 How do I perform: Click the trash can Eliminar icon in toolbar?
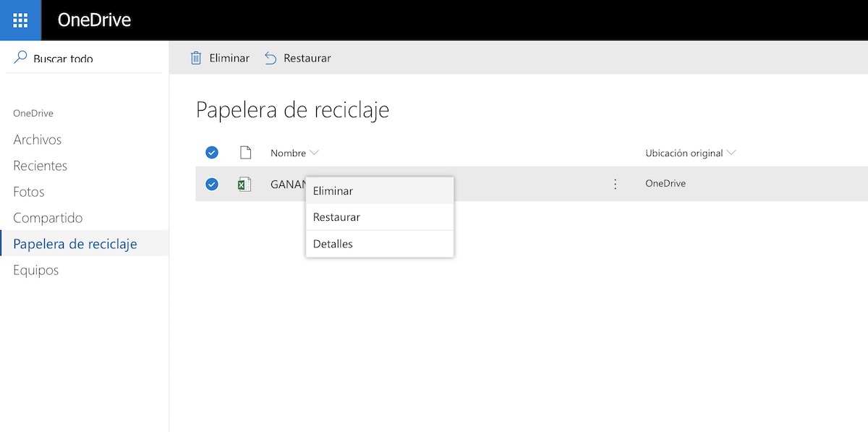196,58
